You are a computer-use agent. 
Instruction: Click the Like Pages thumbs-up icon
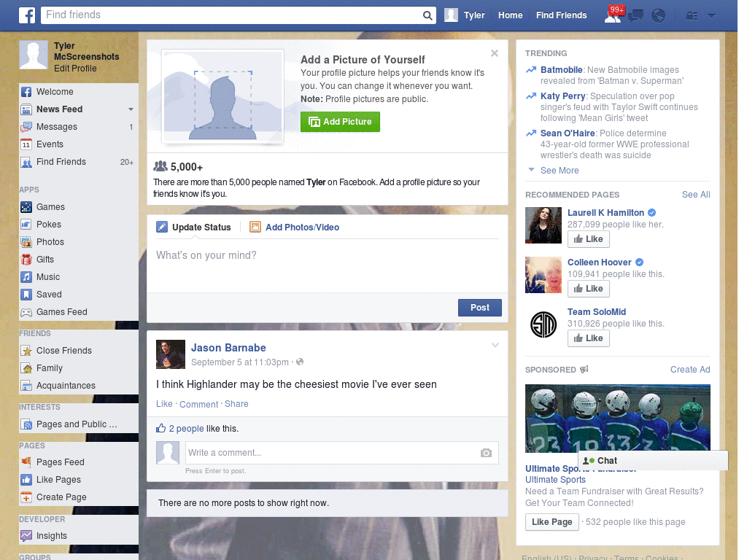pos(26,480)
